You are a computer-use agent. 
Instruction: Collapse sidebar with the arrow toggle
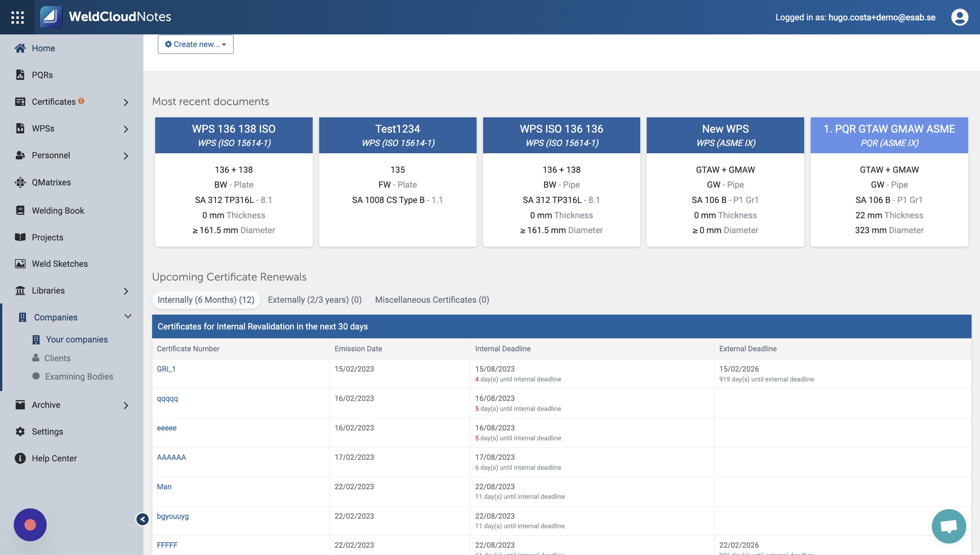(143, 519)
